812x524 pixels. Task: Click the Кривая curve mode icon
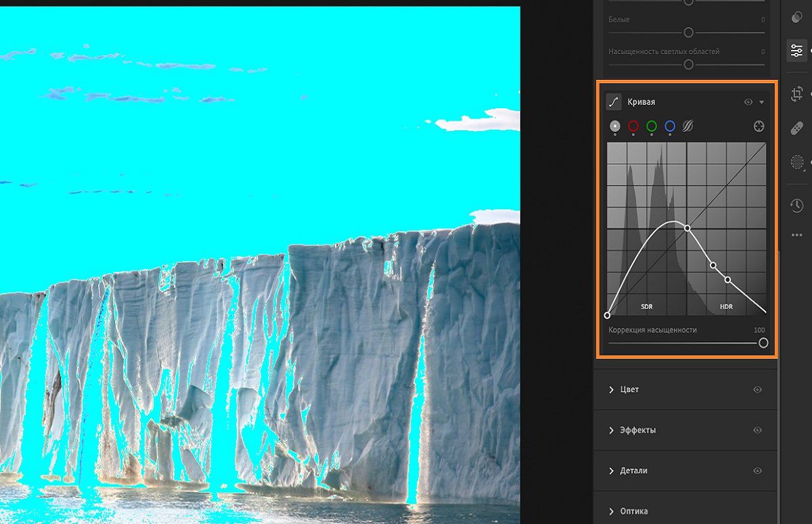[614, 102]
